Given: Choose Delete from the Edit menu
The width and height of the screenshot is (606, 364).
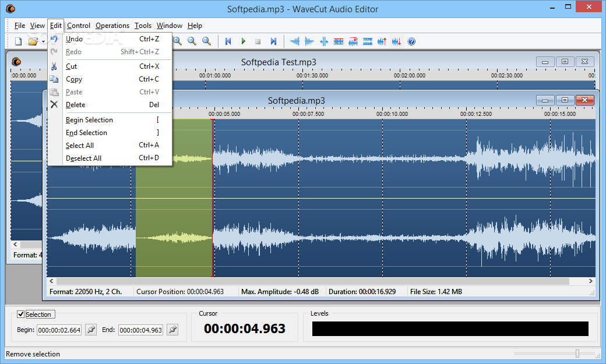Looking at the screenshot, I should (110, 105).
